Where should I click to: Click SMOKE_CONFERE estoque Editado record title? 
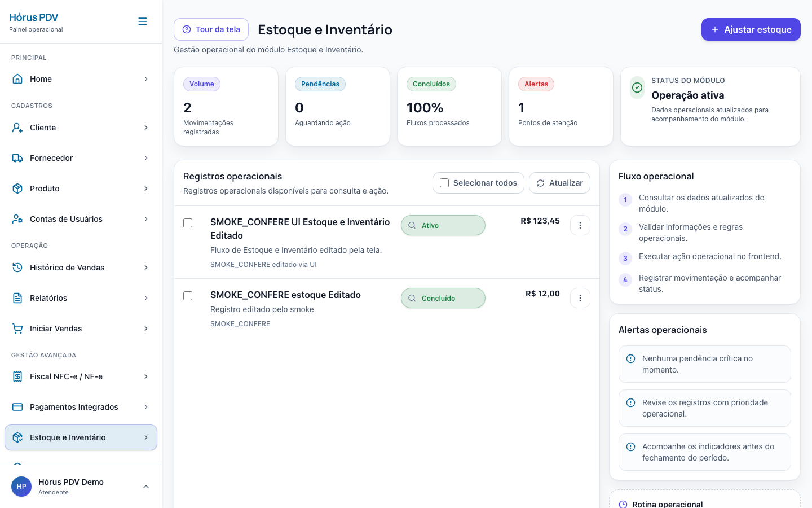[285, 295]
